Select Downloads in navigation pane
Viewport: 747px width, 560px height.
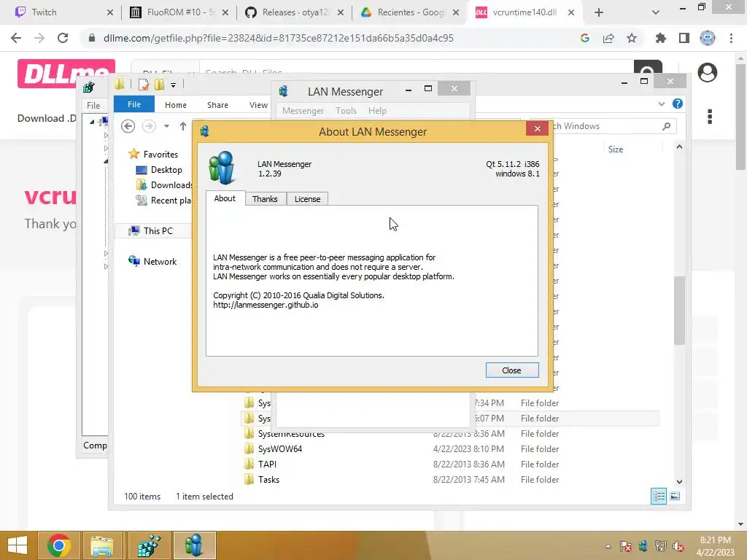click(165, 184)
